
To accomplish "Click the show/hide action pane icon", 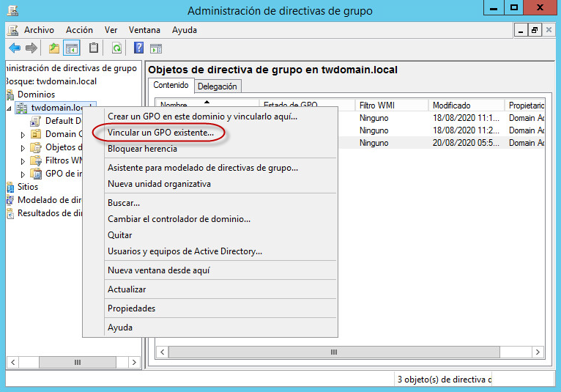I will (156, 48).
